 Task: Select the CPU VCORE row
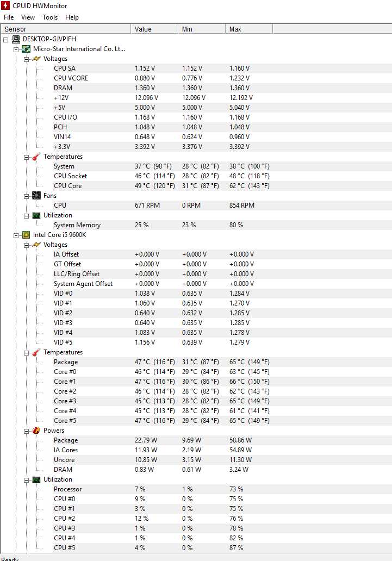click(x=222, y=78)
